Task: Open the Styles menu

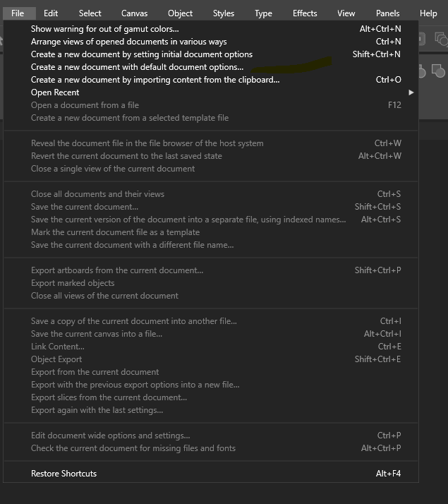Action: pos(224,13)
